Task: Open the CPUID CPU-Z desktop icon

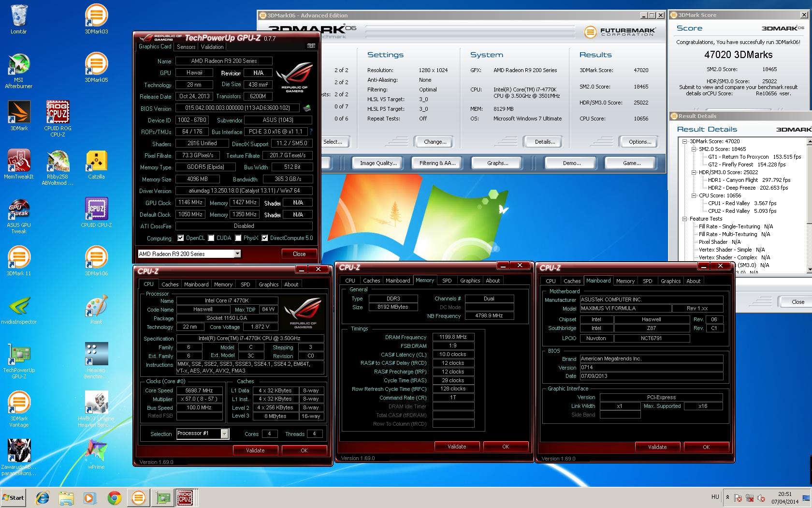Action: coord(96,213)
